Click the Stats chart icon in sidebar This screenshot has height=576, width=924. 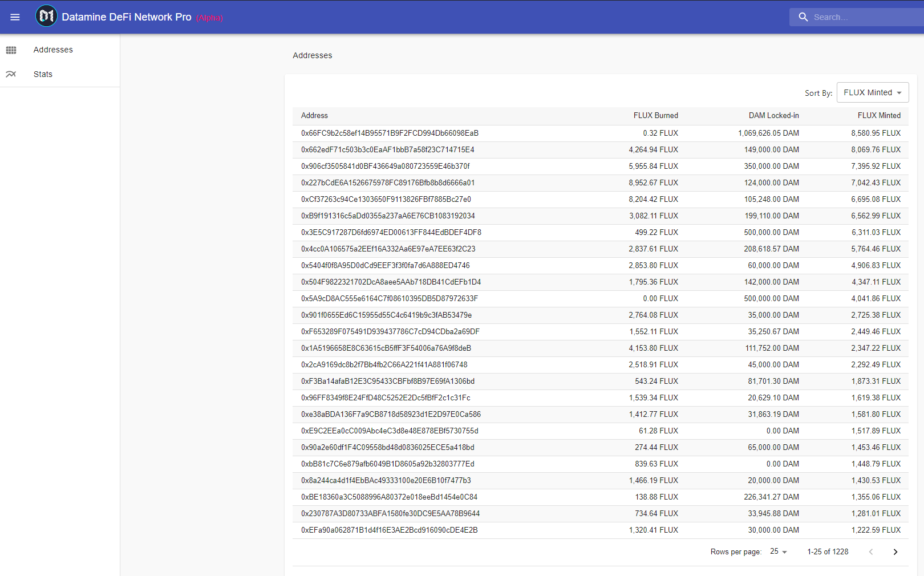point(11,74)
